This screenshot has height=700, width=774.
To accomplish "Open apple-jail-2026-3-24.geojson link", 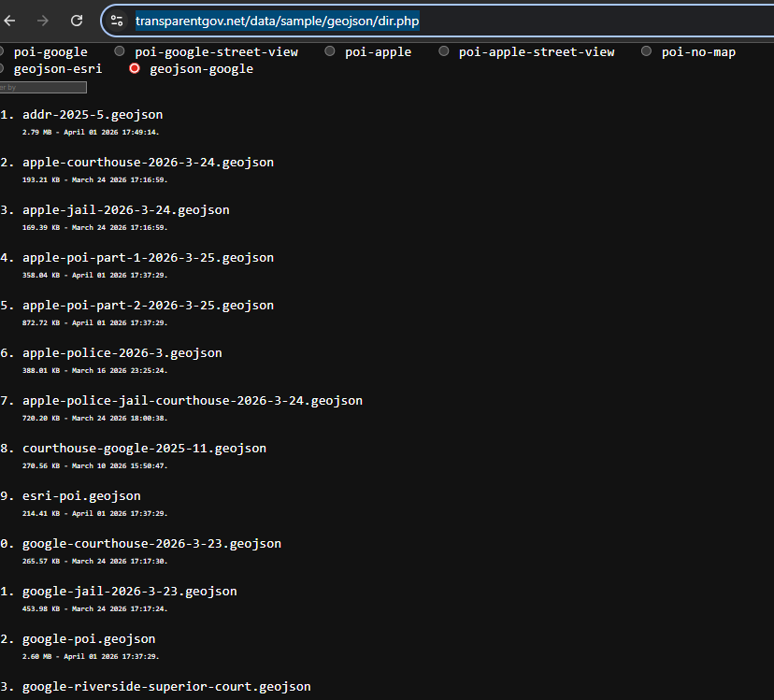I will coord(125,210).
